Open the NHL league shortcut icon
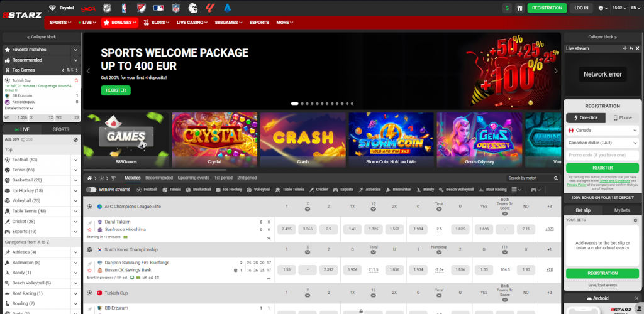 (x=106, y=8)
